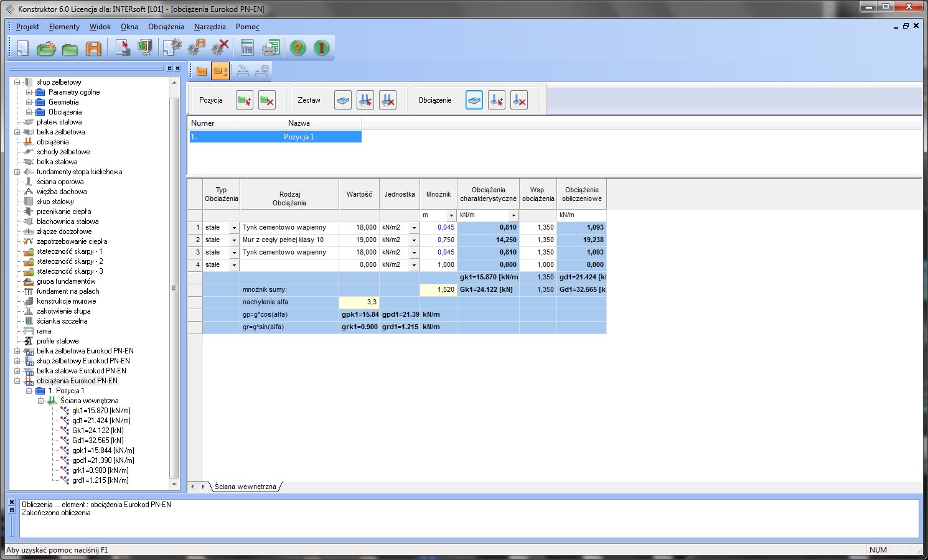Click the 'Mur z cegły pełnej klasy 10' cell
Image resolution: width=928 pixels, height=560 pixels.
[x=289, y=240]
